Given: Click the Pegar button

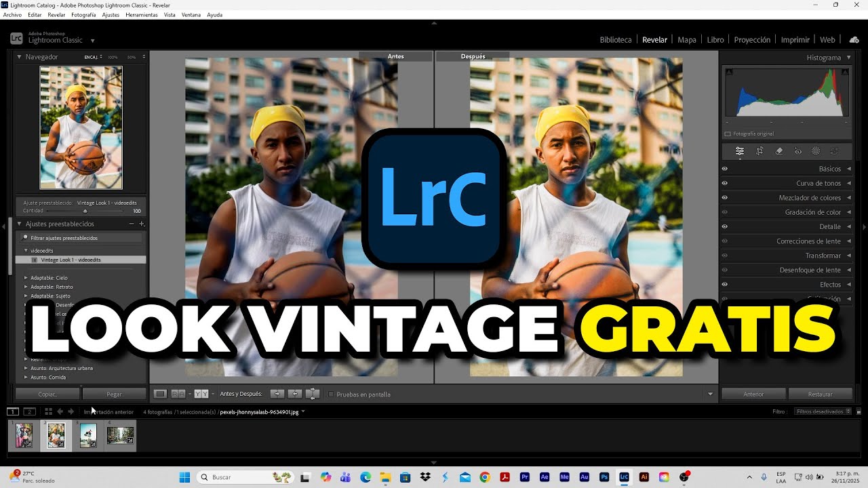Looking at the screenshot, I should (114, 394).
